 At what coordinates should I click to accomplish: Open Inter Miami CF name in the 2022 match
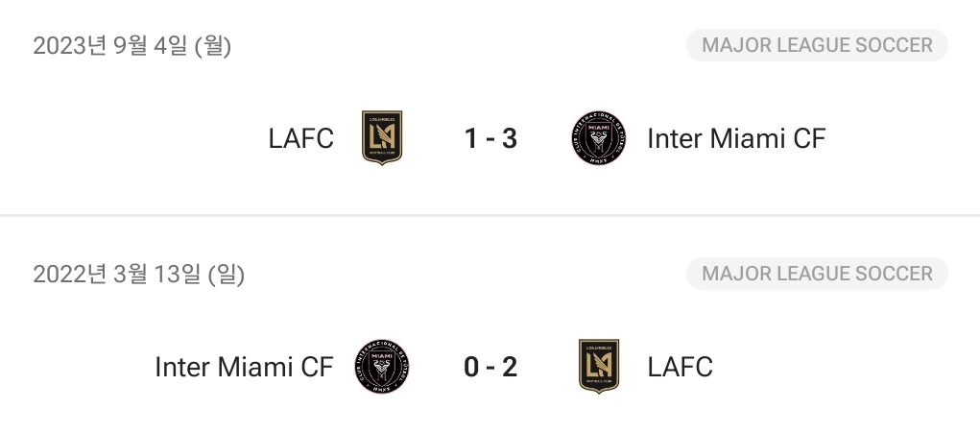pos(244,367)
